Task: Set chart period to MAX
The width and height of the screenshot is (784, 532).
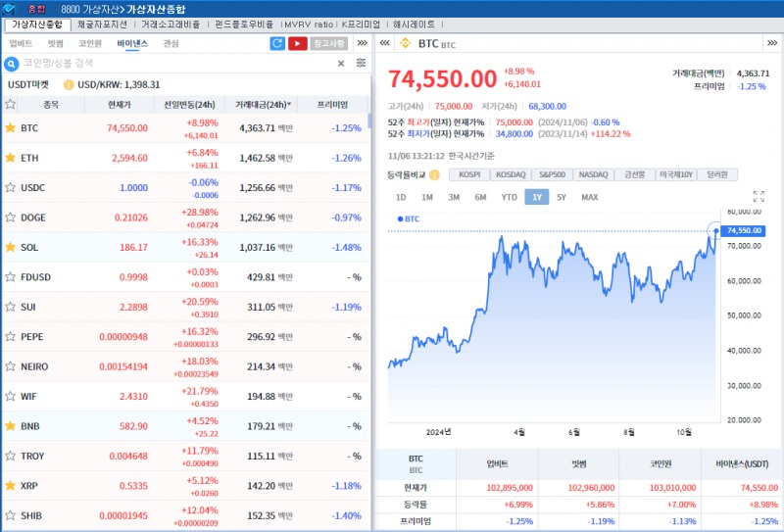Action: 590,197
